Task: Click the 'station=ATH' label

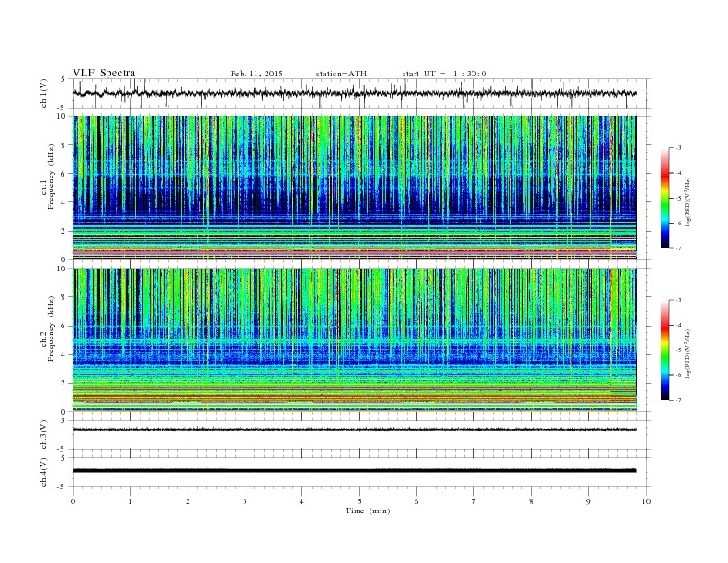Action: click(x=341, y=74)
